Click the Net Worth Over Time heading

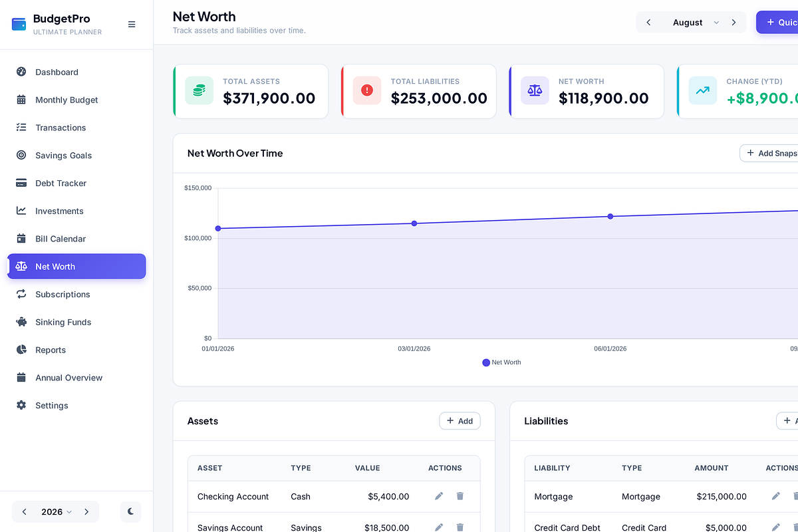tap(235, 153)
